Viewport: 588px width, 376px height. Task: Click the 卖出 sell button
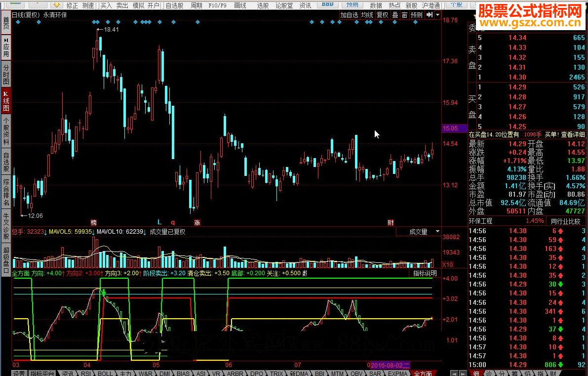click(x=122, y=5)
